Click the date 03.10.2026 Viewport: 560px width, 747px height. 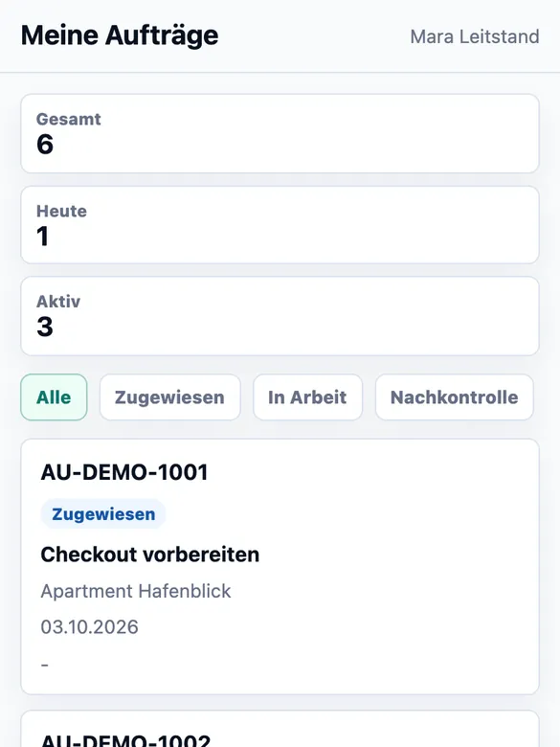coord(90,627)
